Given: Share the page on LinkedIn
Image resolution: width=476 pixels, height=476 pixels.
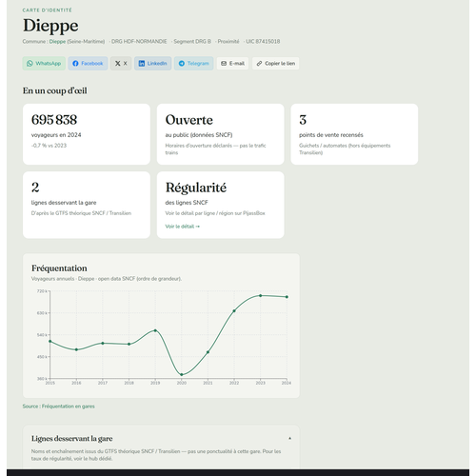Looking at the screenshot, I should 152,64.
